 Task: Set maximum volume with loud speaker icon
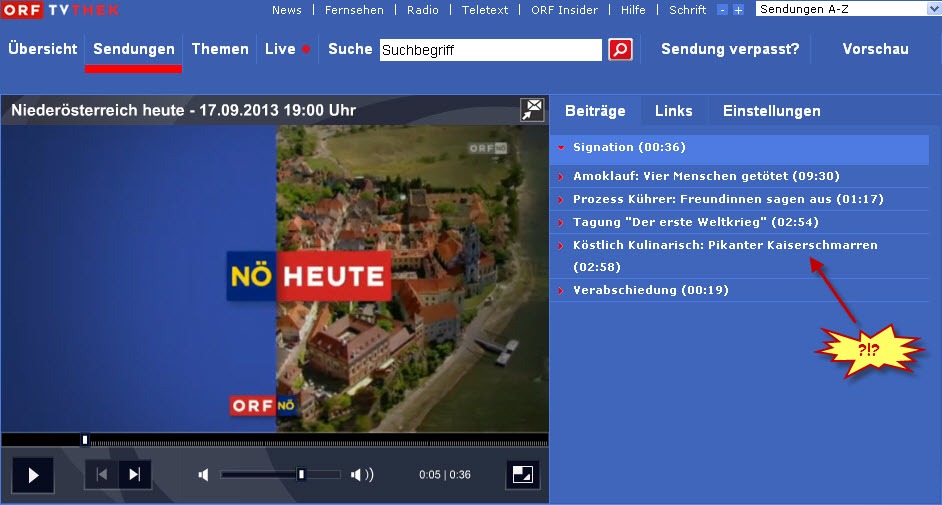pos(362,475)
